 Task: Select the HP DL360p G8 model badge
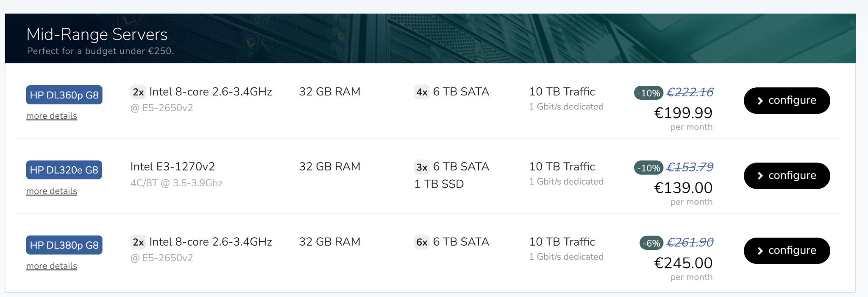tap(64, 95)
